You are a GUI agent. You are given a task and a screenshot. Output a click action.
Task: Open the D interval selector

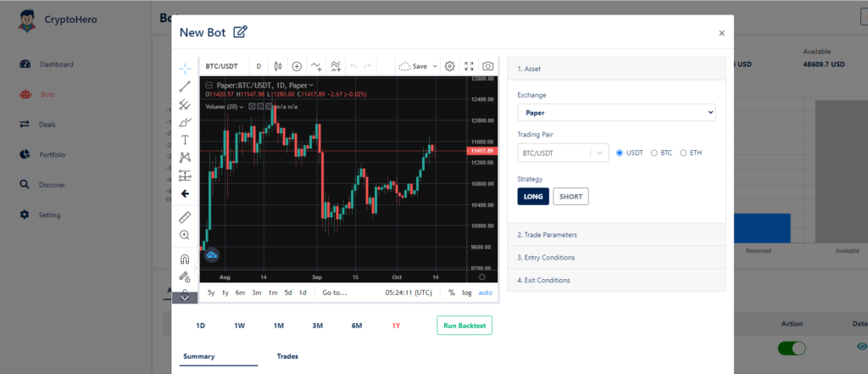point(259,66)
